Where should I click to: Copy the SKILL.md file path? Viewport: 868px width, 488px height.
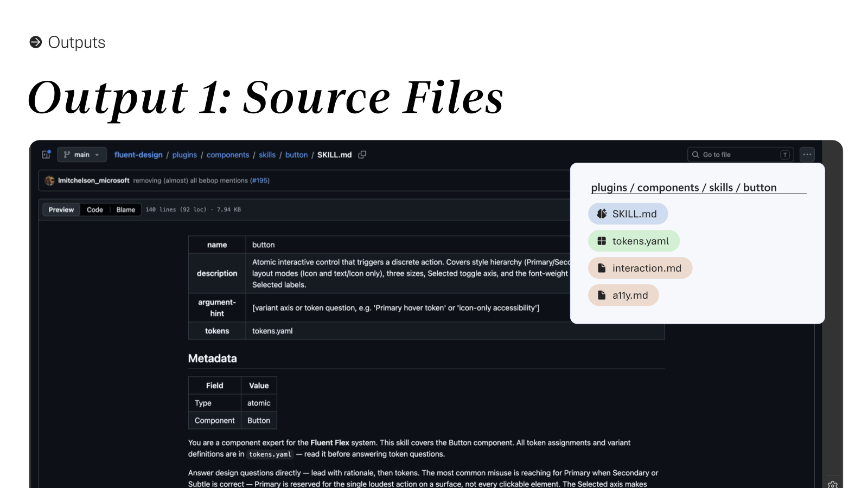click(362, 155)
